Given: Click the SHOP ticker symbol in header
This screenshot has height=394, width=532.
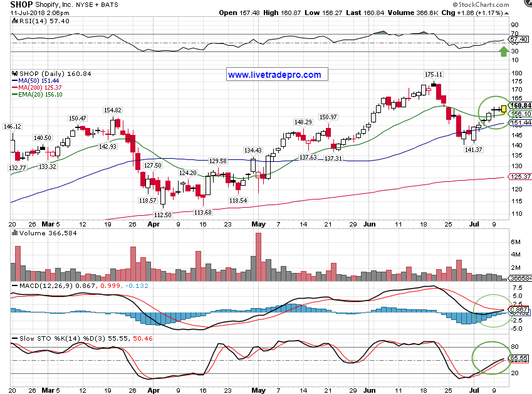Looking at the screenshot, I should pyautogui.click(x=22, y=4).
